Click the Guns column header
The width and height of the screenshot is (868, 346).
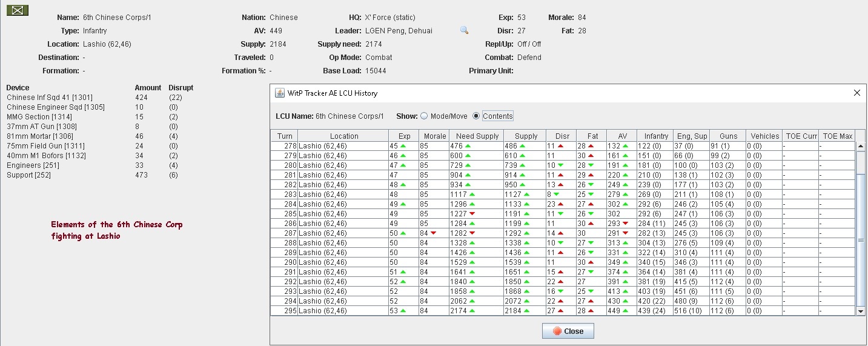[x=727, y=136]
